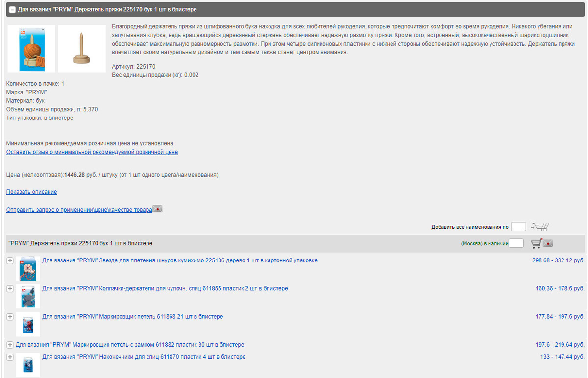The image size is (588, 378).
Task: Open Отправить запрос о применении\цене\качестве товара link
Action: tap(79, 210)
